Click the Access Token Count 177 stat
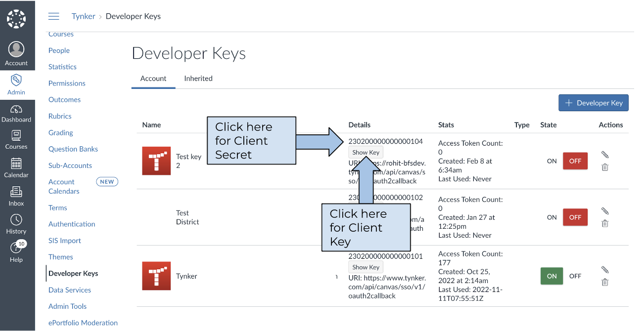 click(470, 258)
